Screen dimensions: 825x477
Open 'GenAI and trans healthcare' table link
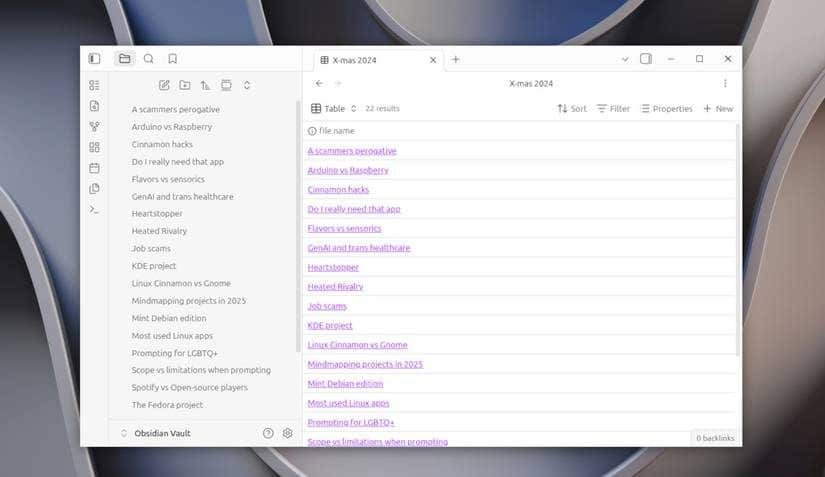[x=359, y=248]
